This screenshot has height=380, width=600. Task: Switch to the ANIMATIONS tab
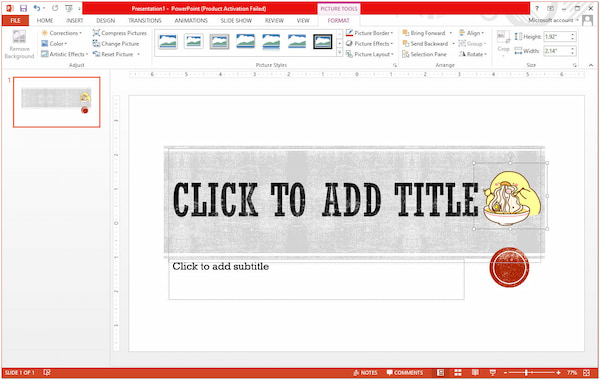191,21
